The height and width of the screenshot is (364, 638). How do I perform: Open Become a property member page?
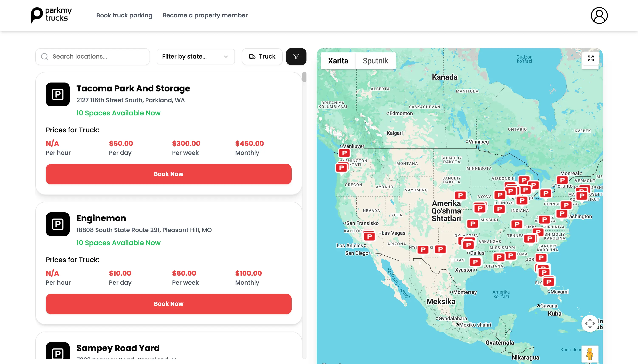click(205, 15)
